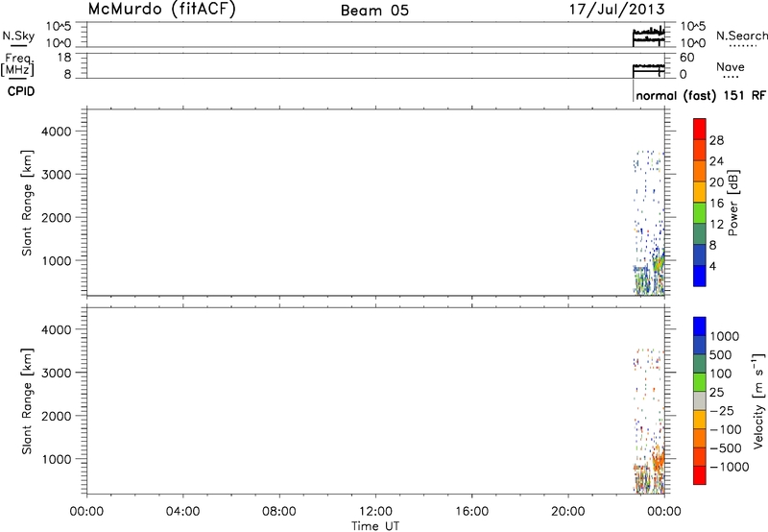Viewport: 768px width, 532px height.
Task: Click the Slant Range label of velocity panel
Action: click(27, 401)
